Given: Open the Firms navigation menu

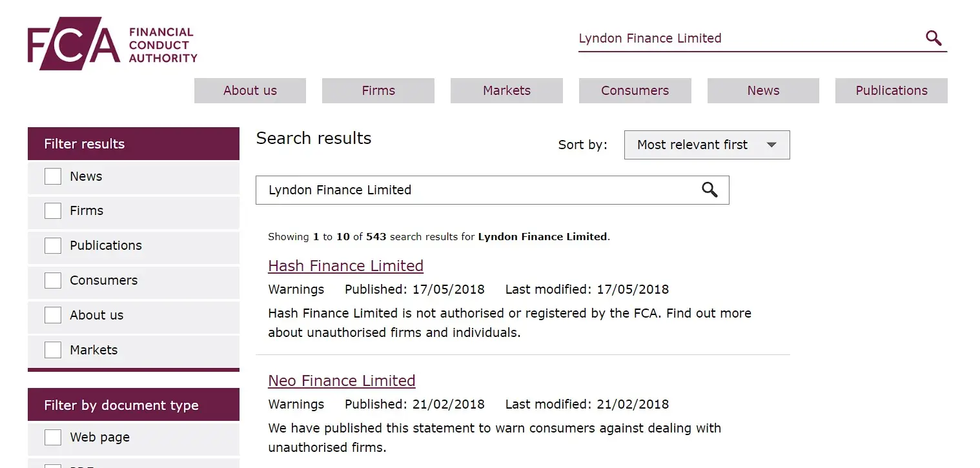Looking at the screenshot, I should tap(378, 91).
